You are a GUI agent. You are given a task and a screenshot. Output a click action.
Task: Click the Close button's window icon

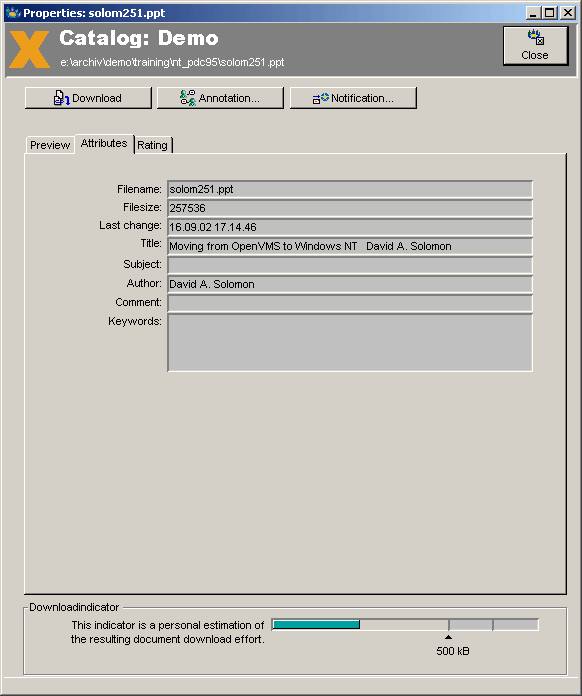[x=536, y=37]
